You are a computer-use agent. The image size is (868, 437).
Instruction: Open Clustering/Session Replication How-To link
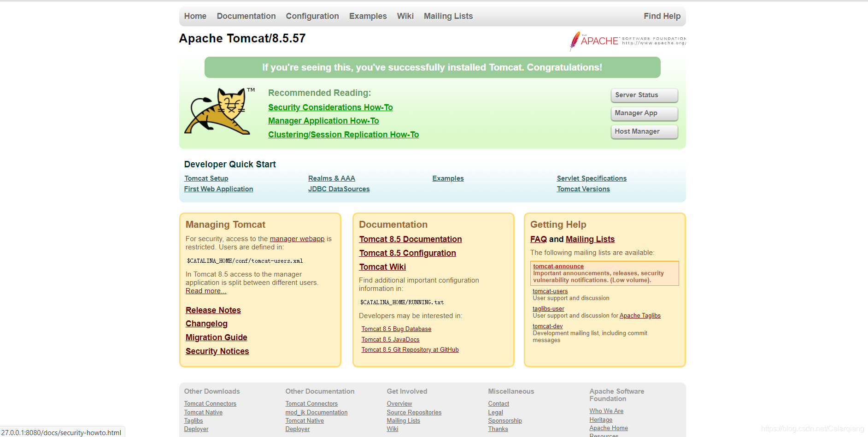pos(343,135)
